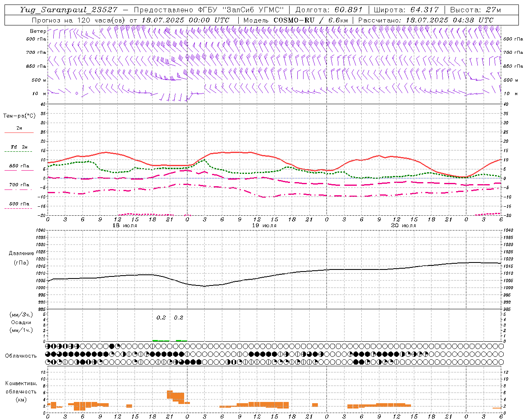Screen dimensions: 525x420
Task: Click the 19 июля date label
Action: pos(264,226)
